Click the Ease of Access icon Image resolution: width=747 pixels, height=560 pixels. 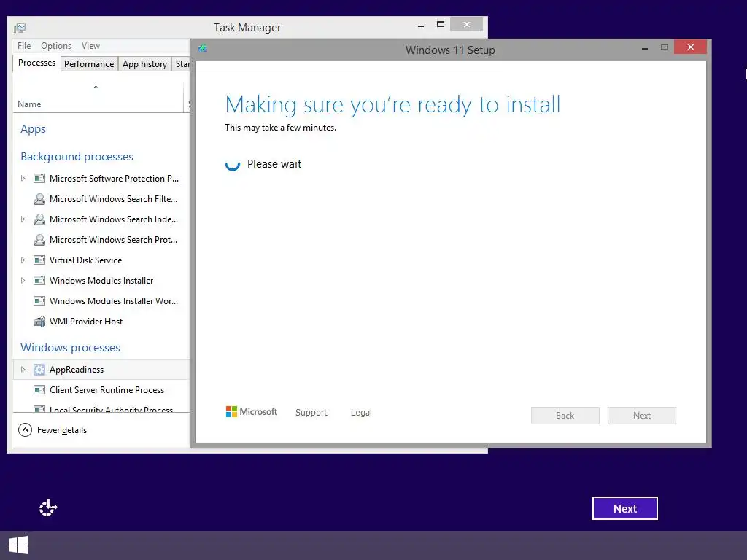point(48,508)
